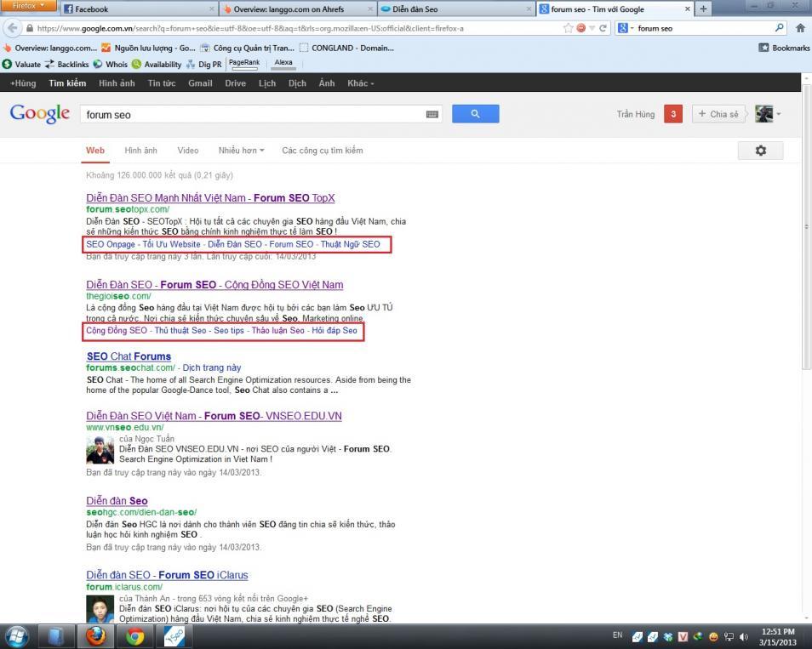The image size is (812, 649).
Task: Expand the Nhiều hơn search filter
Action: [x=242, y=151]
